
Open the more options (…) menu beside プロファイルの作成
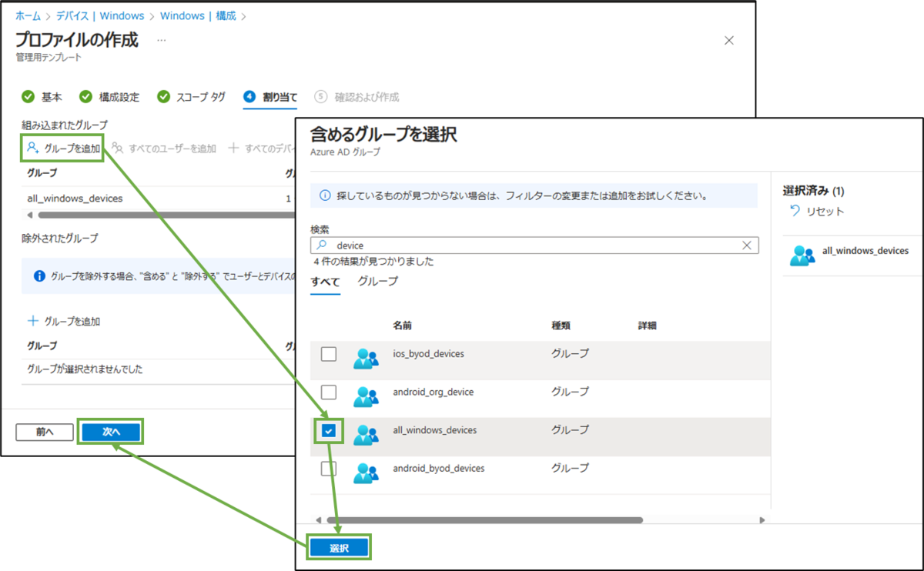click(x=159, y=39)
